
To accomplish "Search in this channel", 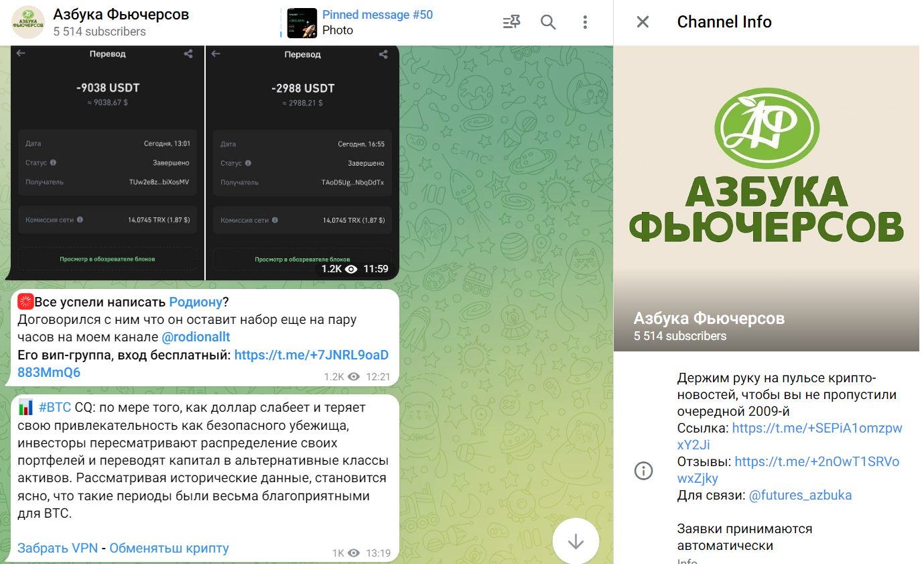I will 548,23.
